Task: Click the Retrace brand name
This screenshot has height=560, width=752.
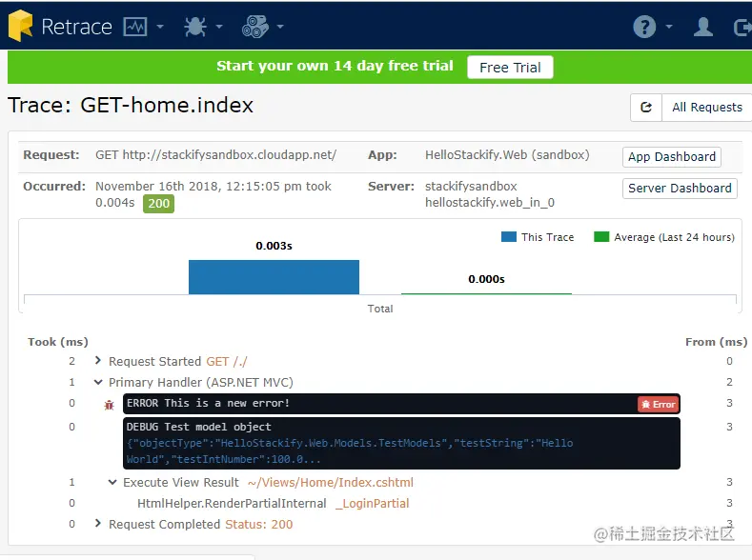Action: [x=77, y=27]
